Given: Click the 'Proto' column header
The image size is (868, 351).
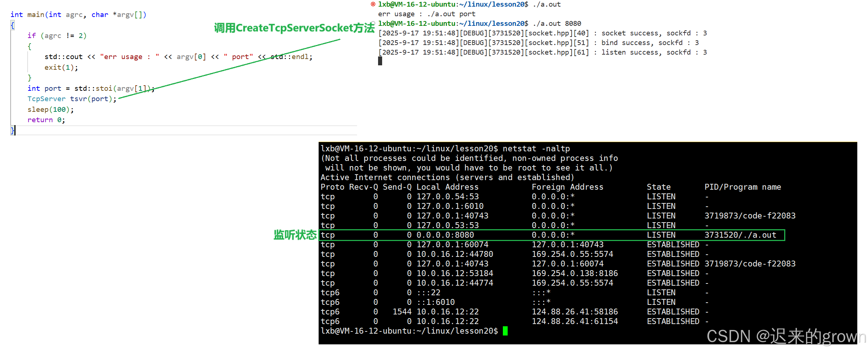Looking at the screenshot, I should click(332, 187).
